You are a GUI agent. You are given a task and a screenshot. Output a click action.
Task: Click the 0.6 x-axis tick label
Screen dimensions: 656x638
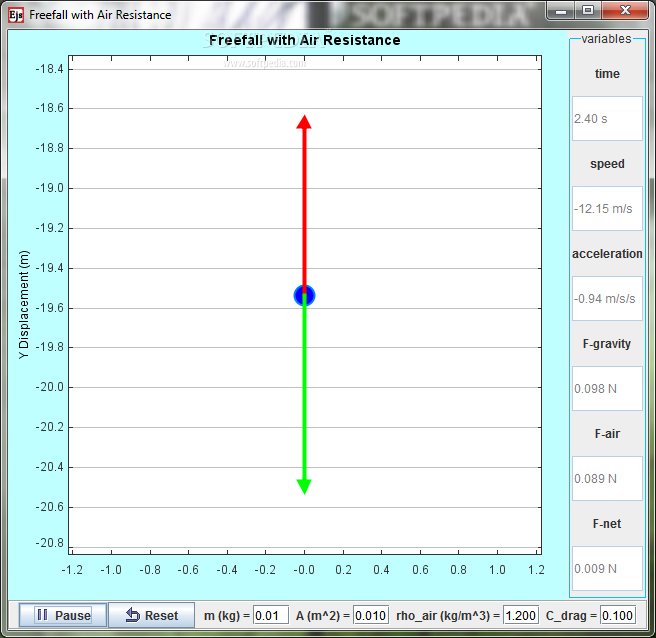tap(420, 570)
